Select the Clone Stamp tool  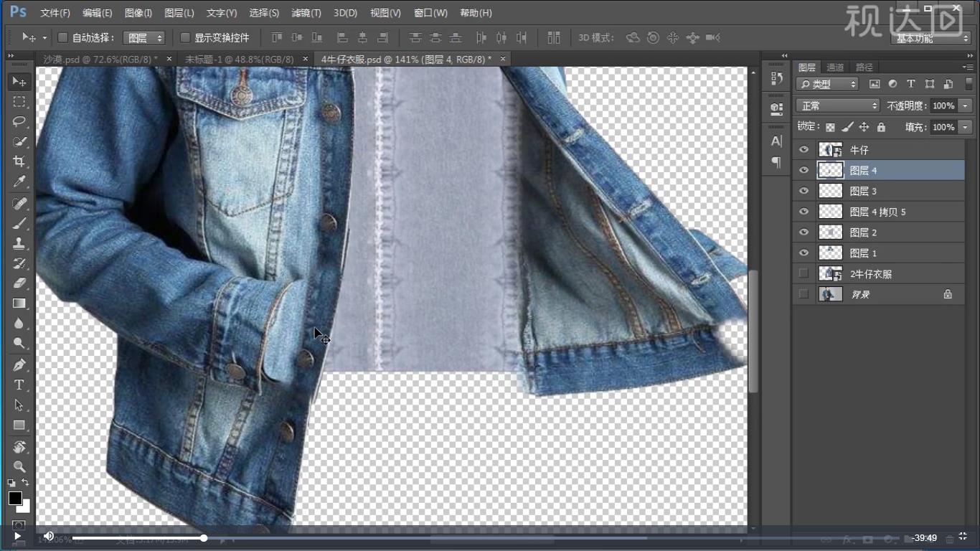[19, 242]
